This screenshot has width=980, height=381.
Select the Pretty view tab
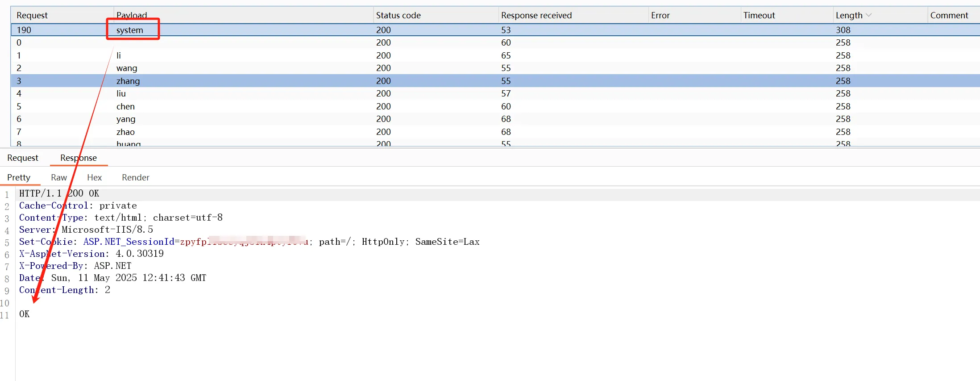(19, 177)
